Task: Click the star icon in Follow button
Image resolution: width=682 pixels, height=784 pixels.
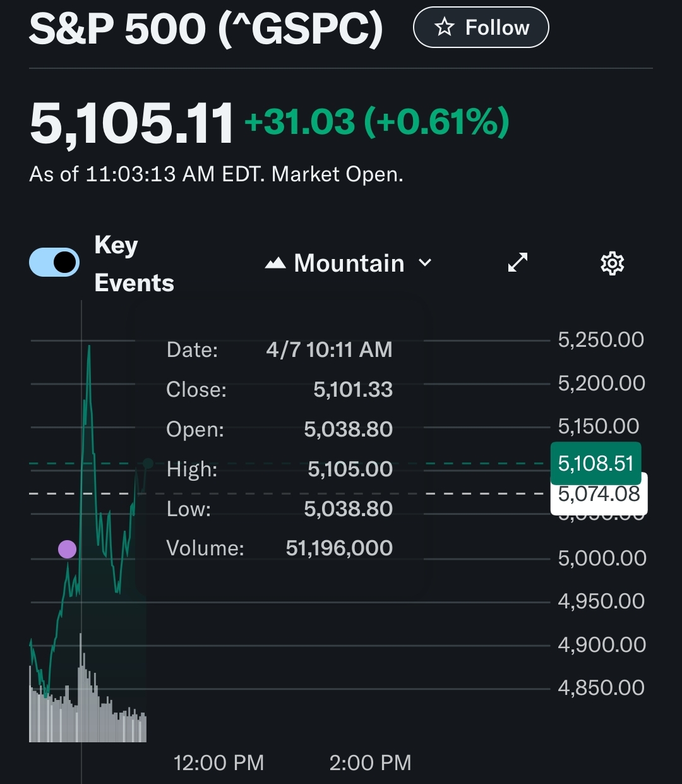Action: 445,27
